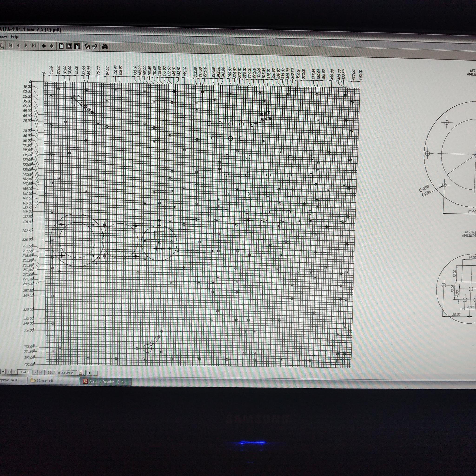Click the Next Page triangle in toolbar
Image resolution: width=476 pixels, height=476 pixels.
(x=26, y=46)
